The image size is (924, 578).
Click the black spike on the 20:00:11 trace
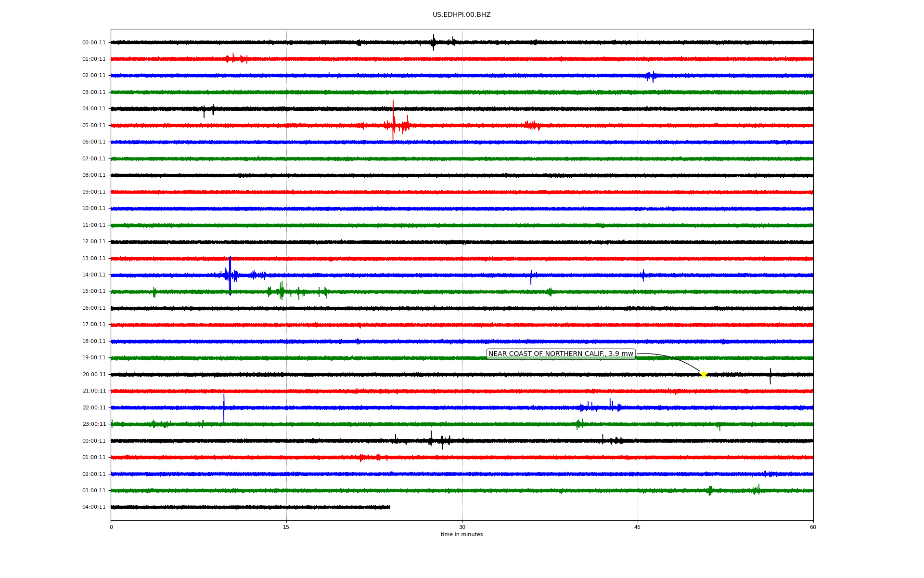click(x=770, y=376)
